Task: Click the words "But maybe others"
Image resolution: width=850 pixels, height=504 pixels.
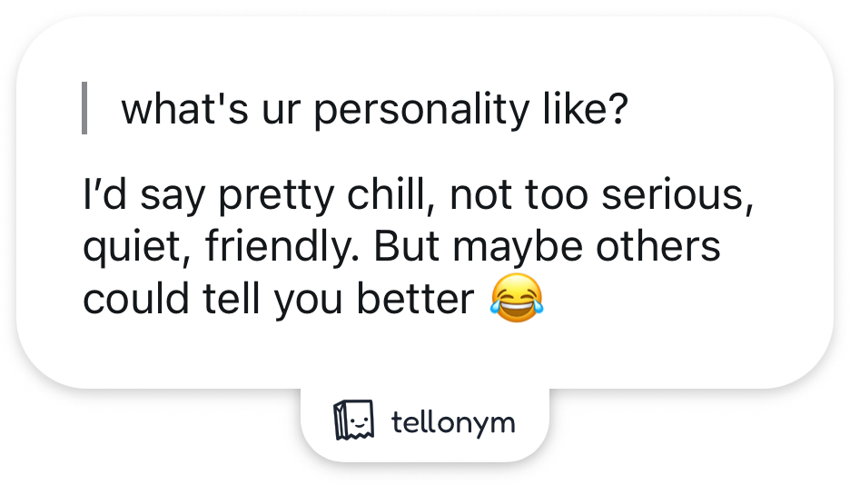Action: click(x=548, y=247)
